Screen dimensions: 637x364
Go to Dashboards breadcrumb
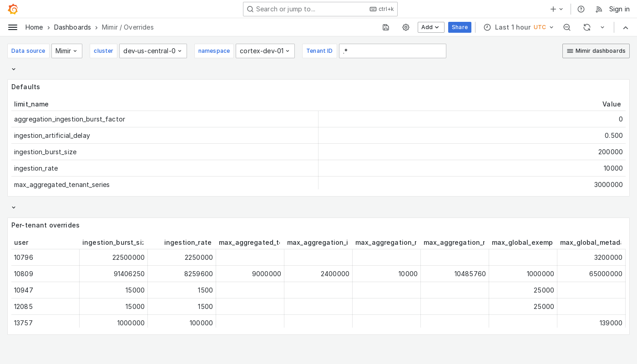pos(72,27)
